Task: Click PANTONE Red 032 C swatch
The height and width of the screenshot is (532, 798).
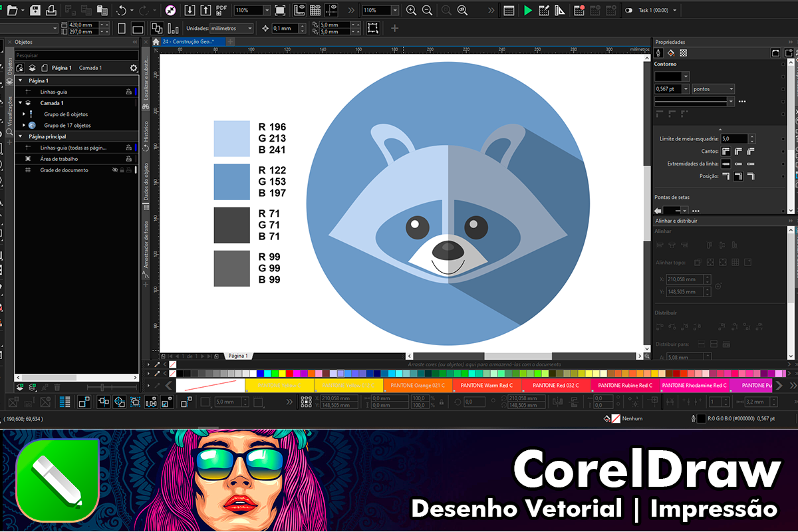Action: tap(556, 385)
